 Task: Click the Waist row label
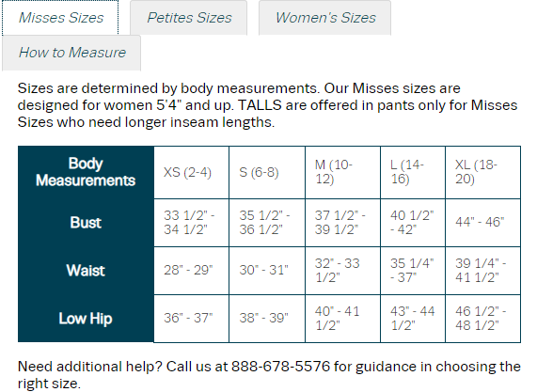coord(86,271)
